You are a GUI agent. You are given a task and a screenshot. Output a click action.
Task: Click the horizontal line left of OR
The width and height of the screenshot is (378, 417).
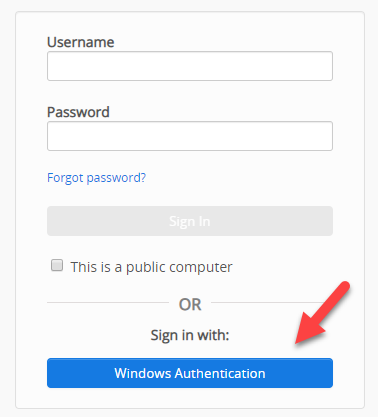[x=108, y=303]
